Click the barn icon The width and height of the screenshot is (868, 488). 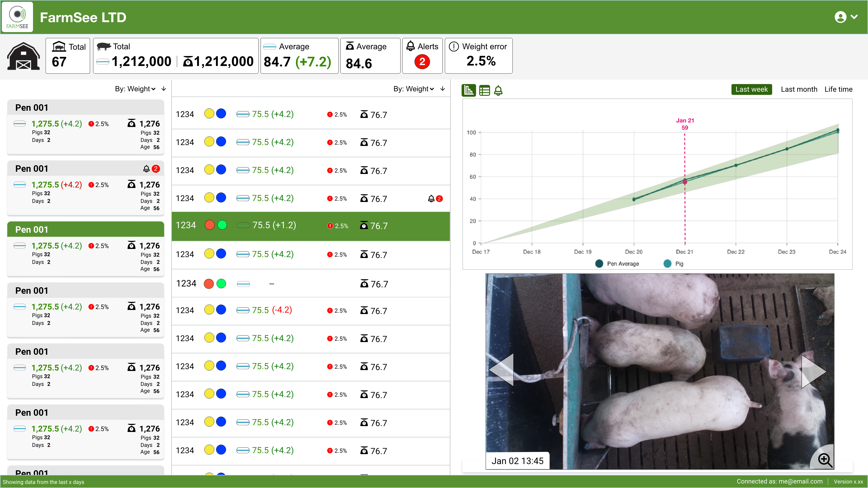(23, 56)
